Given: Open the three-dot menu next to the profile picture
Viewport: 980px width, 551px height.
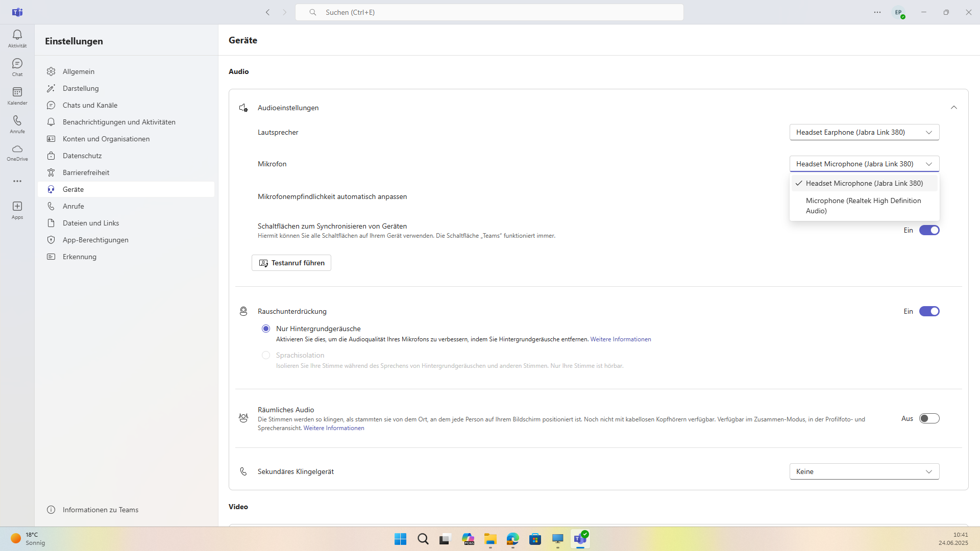Looking at the screenshot, I should [x=877, y=12].
